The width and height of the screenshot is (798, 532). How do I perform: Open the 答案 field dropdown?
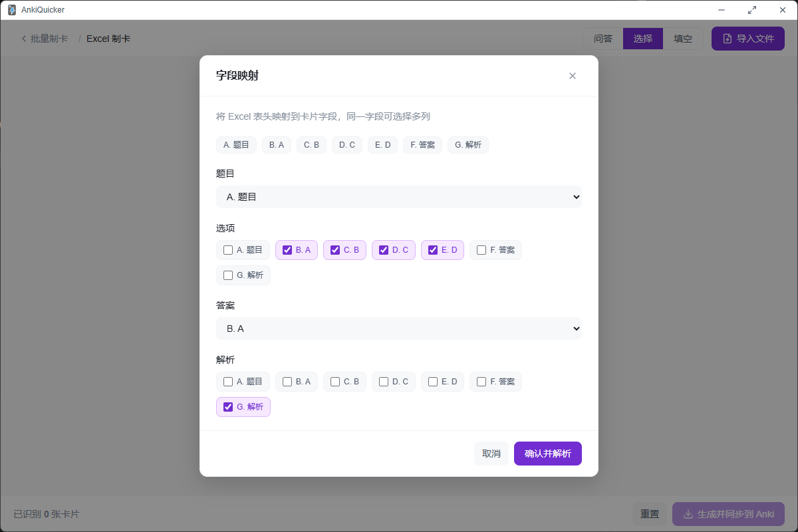[x=399, y=329]
